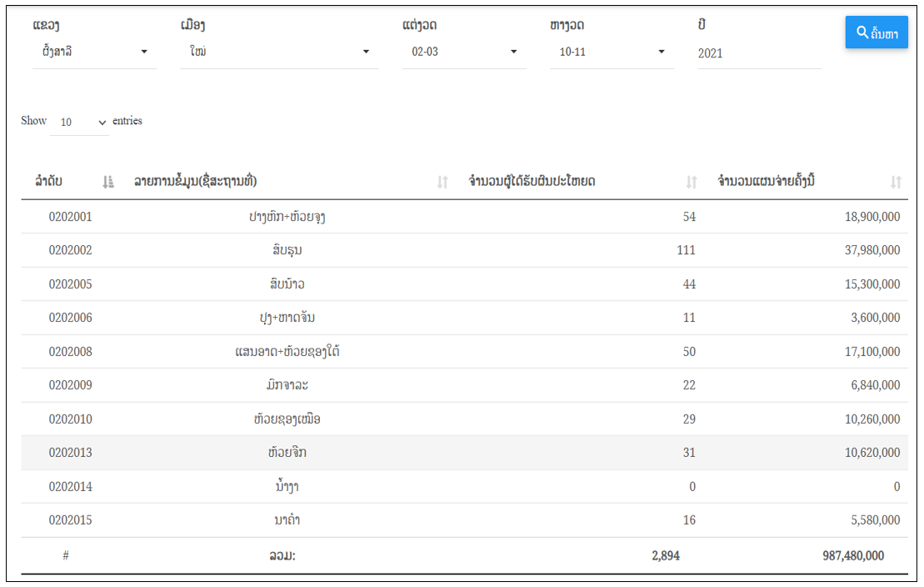Click the highlighted row 0202013
This screenshot has width=924, height=587.
464,453
